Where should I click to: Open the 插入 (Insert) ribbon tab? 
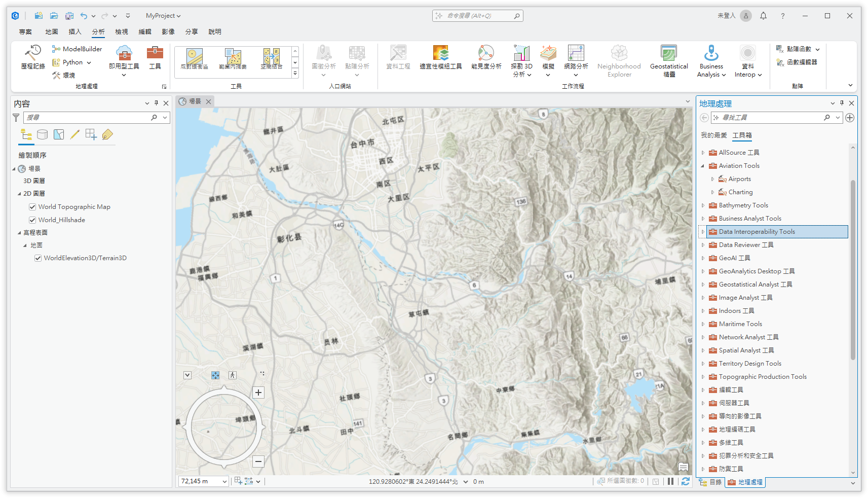pos(75,32)
